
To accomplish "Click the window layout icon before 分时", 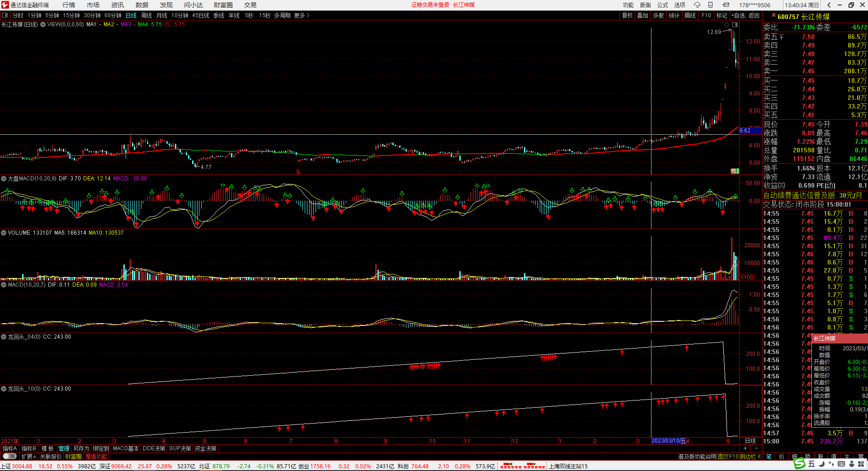I will click(5, 15).
